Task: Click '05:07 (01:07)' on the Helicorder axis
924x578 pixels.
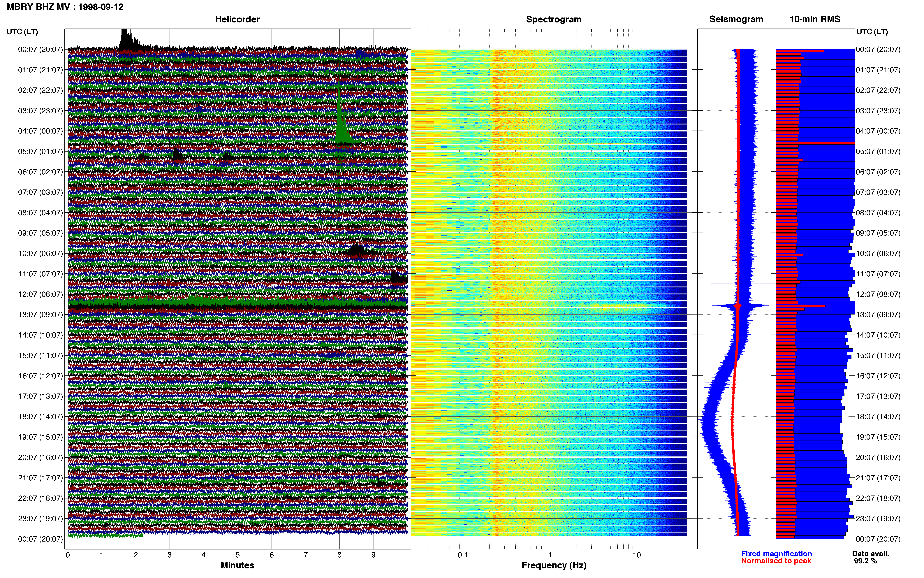Action: [40, 151]
